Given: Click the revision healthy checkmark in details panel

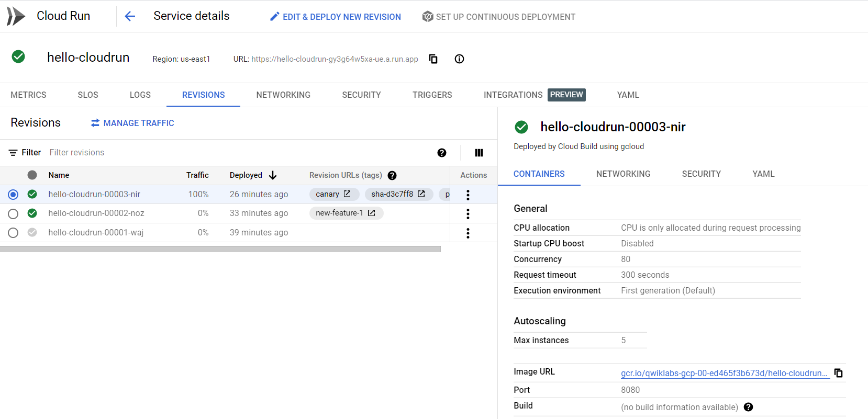Looking at the screenshot, I should click(x=521, y=127).
